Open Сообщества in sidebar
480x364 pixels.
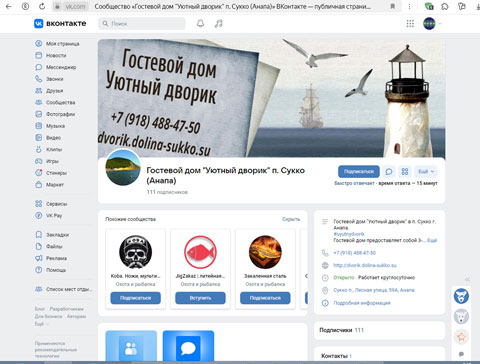(55, 102)
